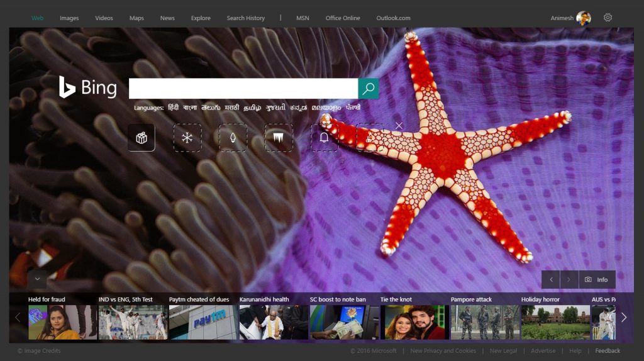Open the background image Info button
Screen dimensions: 644x361
[x=596, y=279]
